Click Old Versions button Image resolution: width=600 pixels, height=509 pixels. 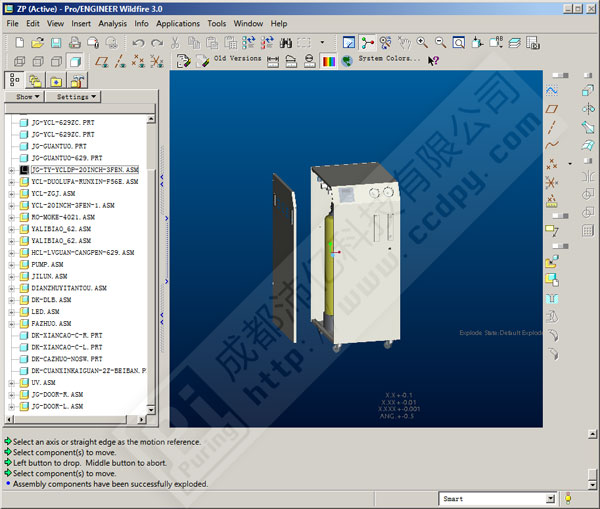[x=238, y=59]
